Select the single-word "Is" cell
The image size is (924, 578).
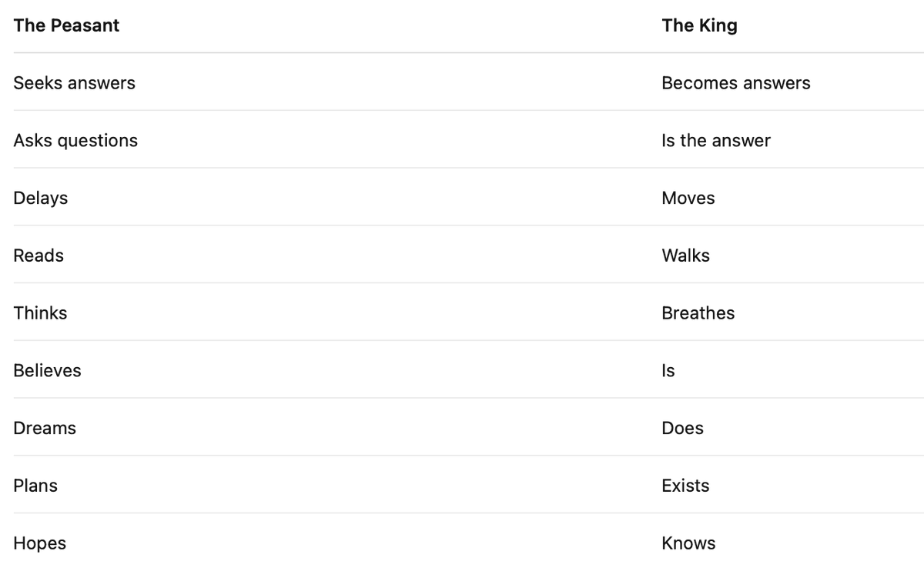(668, 371)
